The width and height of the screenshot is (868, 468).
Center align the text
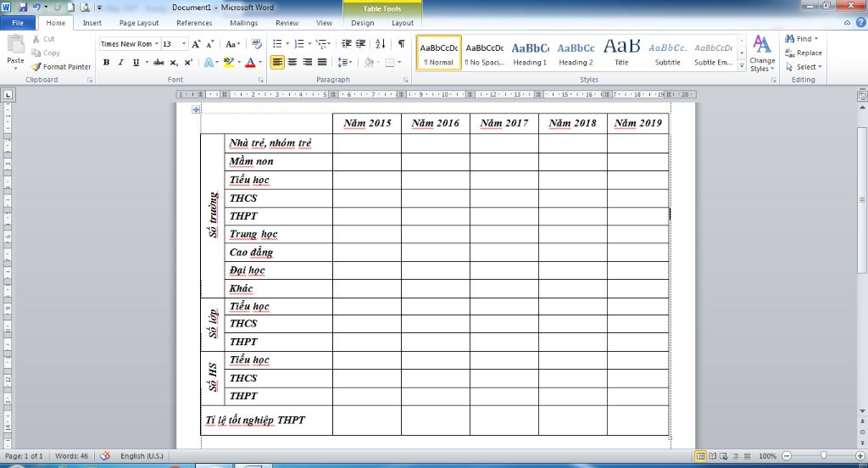coord(292,62)
